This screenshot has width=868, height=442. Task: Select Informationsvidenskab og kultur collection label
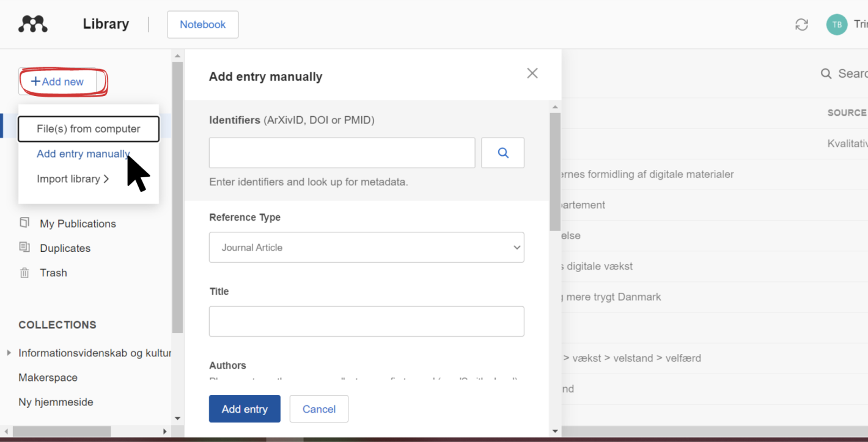pyautogui.click(x=95, y=353)
